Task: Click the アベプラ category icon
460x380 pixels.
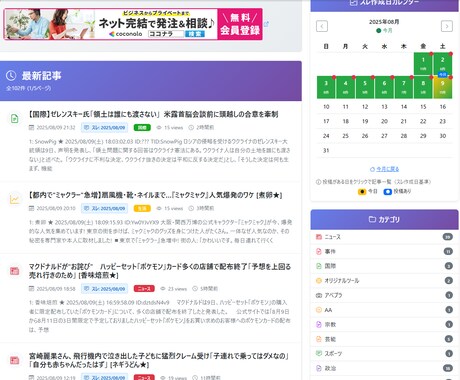Action: tap(318, 295)
